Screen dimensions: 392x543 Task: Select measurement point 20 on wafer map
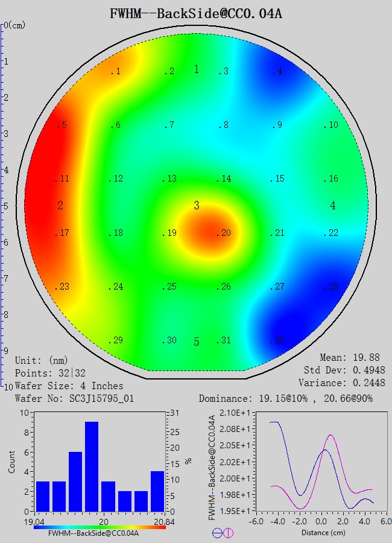click(x=224, y=233)
